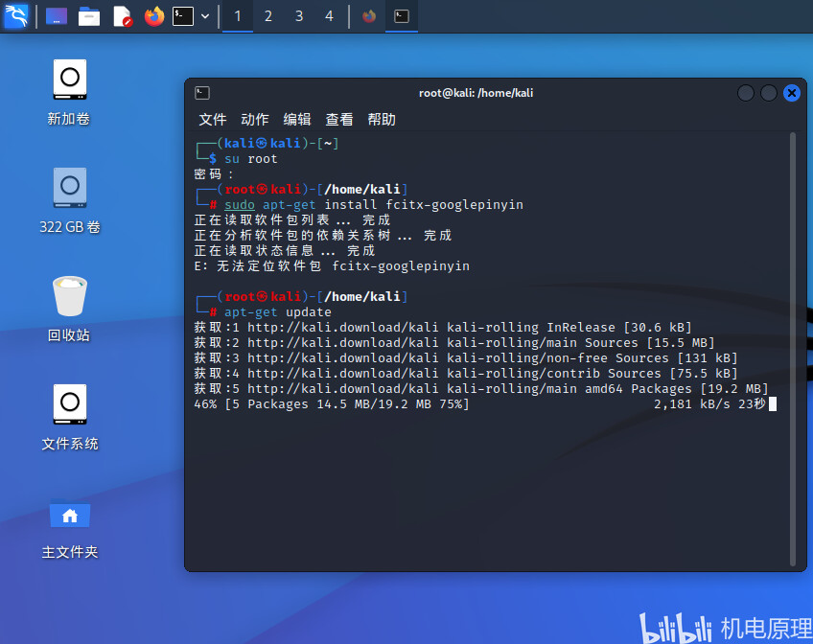The width and height of the screenshot is (813, 644).
Task: Open the 编辑 menu in terminal
Action: (x=297, y=120)
